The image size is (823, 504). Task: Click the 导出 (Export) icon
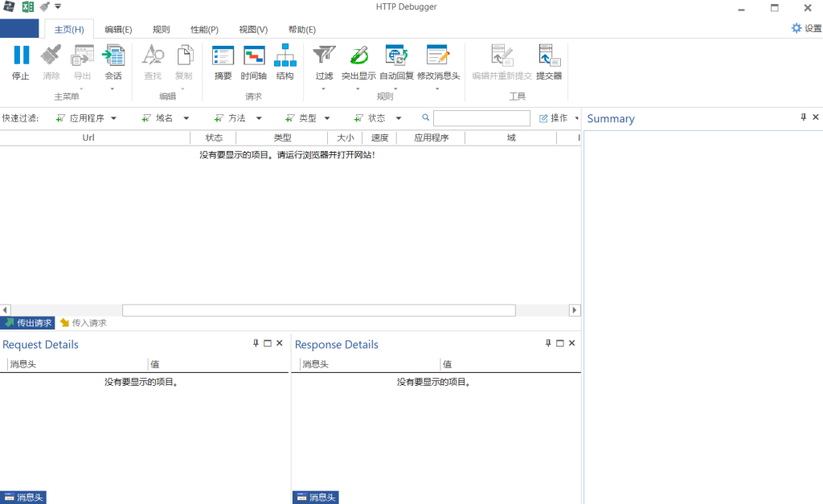[x=83, y=55]
